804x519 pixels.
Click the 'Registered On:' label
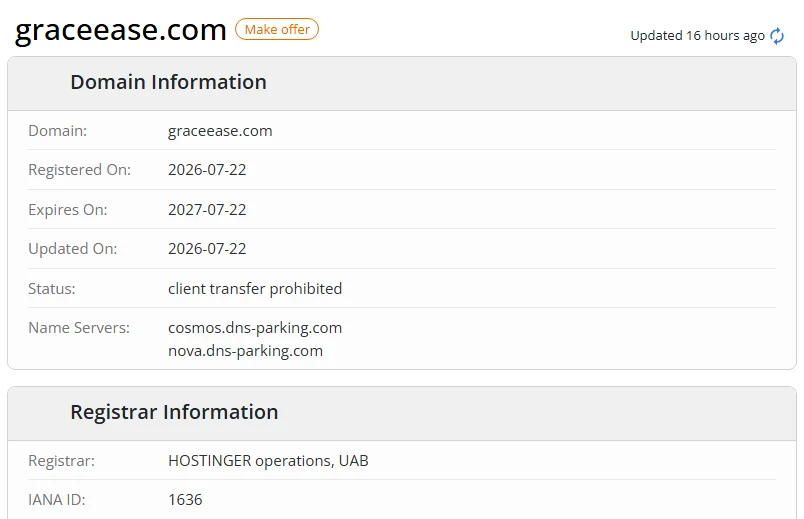click(x=79, y=170)
